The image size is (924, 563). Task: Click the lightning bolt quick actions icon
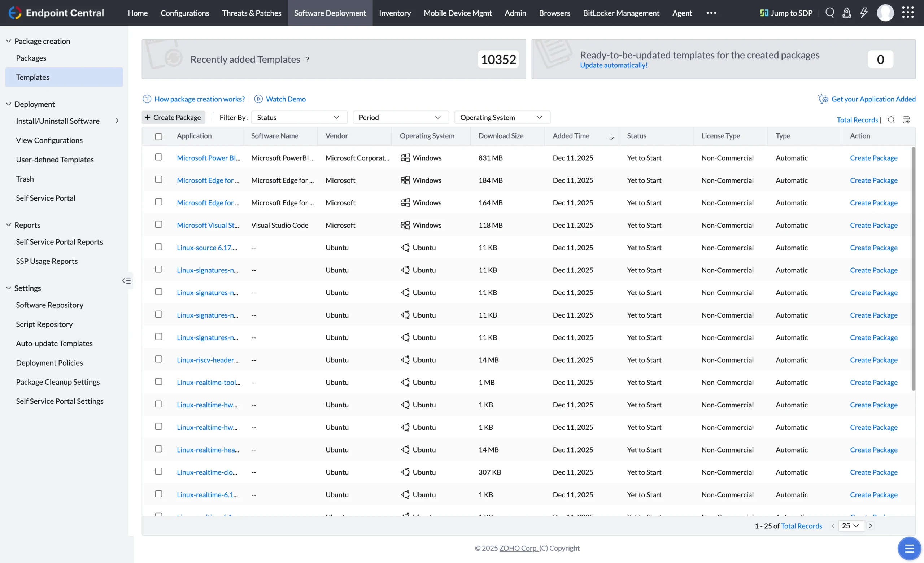point(864,13)
